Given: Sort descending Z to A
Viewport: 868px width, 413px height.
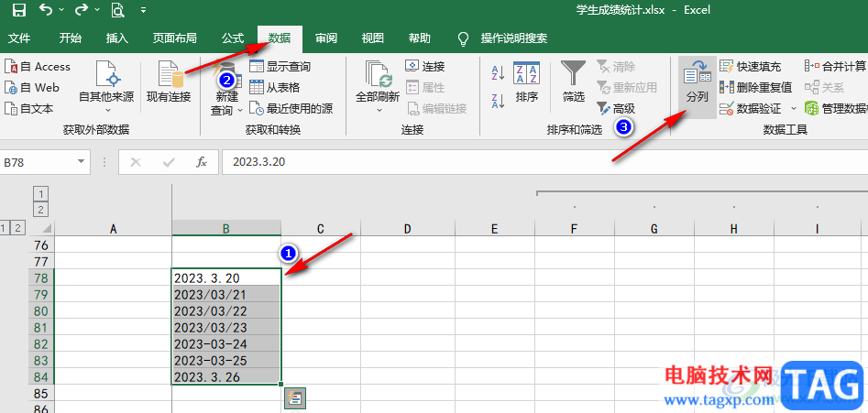Looking at the screenshot, I should (x=498, y=101).
